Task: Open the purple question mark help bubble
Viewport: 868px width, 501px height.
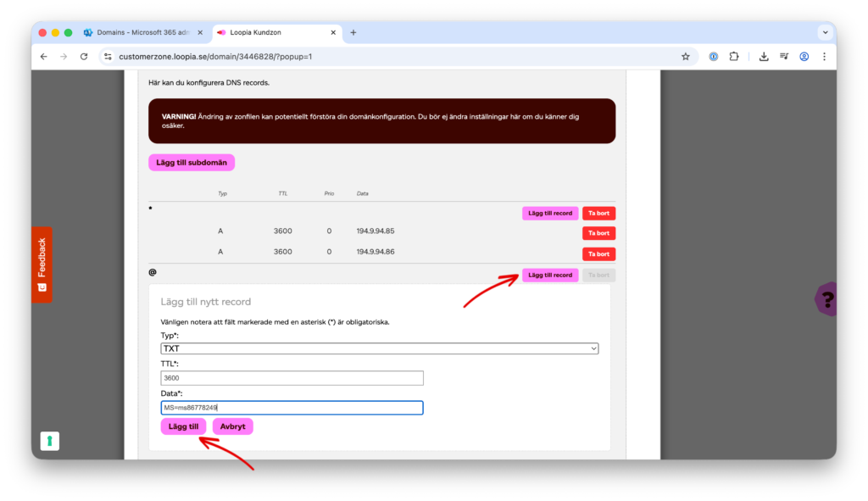Action: coord(826,299)
